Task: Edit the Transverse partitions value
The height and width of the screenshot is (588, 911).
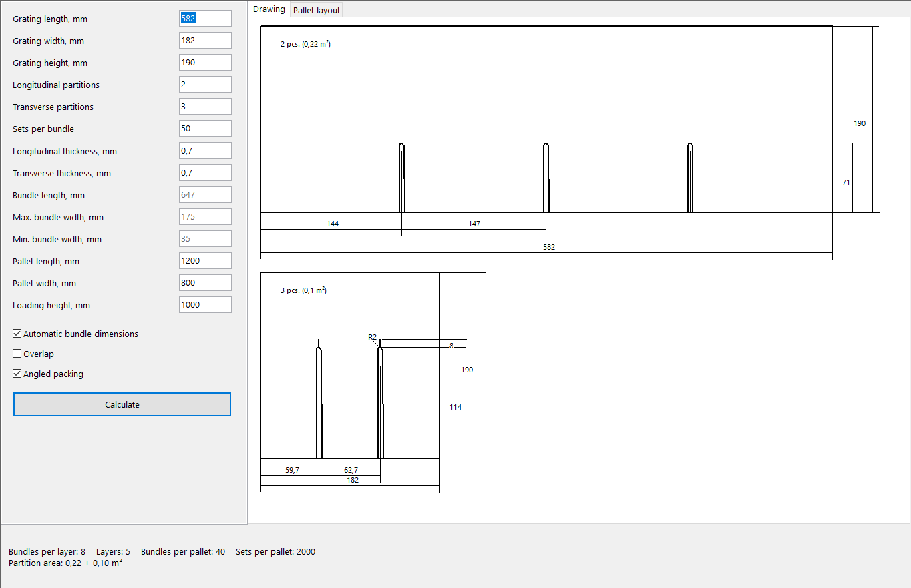Action: point(205,107)
